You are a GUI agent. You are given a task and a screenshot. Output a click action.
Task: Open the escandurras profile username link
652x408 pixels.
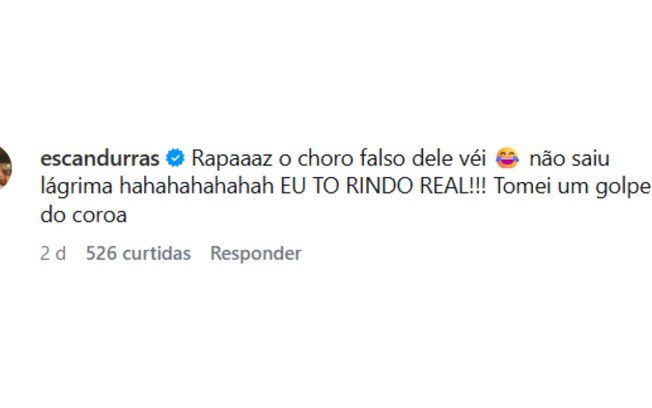(101, 158)
